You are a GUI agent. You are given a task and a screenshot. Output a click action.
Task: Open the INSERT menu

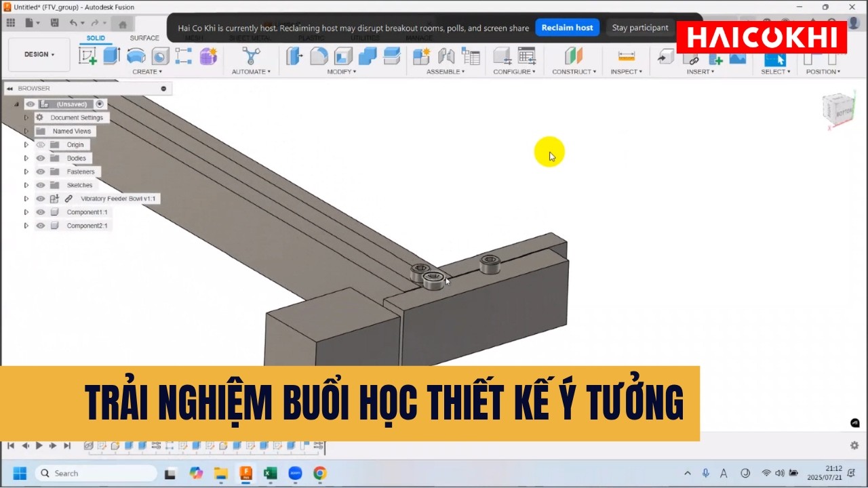coord(701,72)
